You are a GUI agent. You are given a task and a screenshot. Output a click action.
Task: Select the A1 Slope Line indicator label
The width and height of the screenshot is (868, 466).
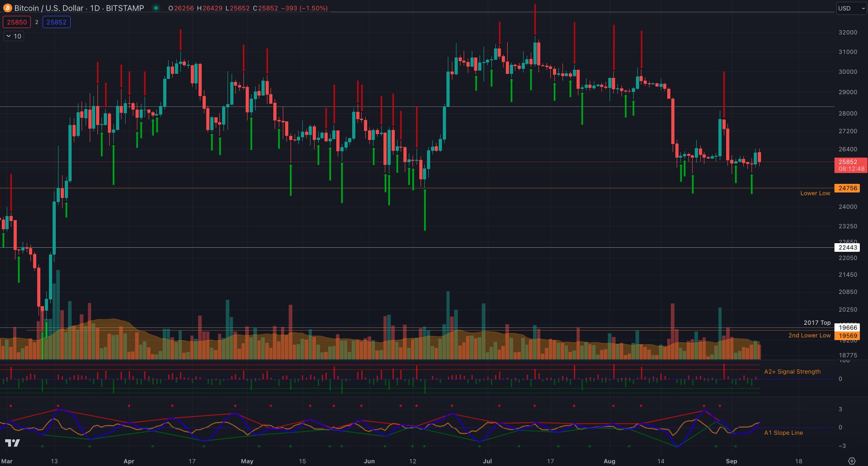[783, 432]
